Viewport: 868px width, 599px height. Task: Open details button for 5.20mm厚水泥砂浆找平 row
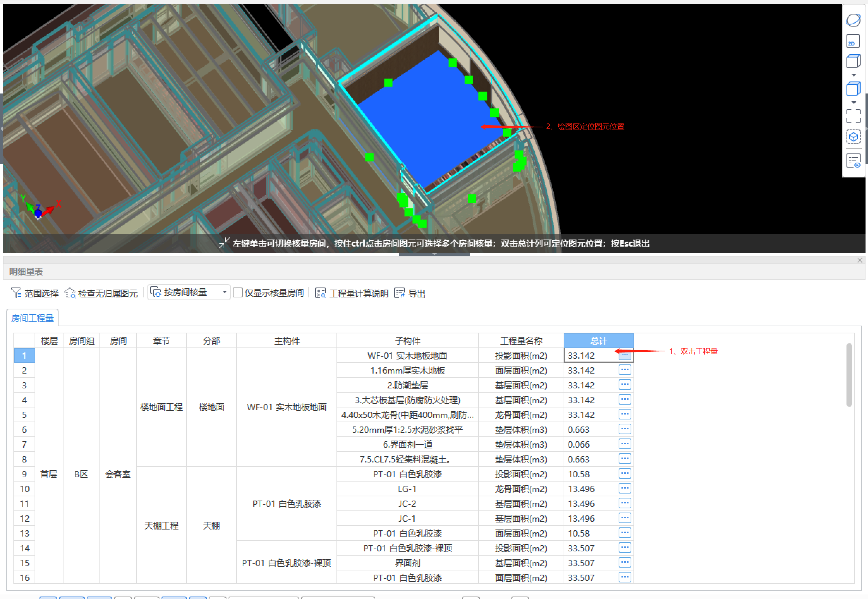[x=625, y=429]
